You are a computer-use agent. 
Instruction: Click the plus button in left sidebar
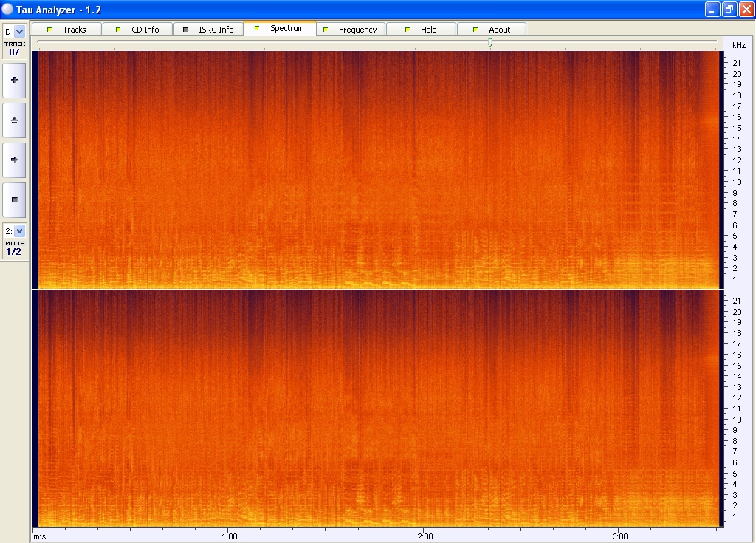(x=14, y=80)
